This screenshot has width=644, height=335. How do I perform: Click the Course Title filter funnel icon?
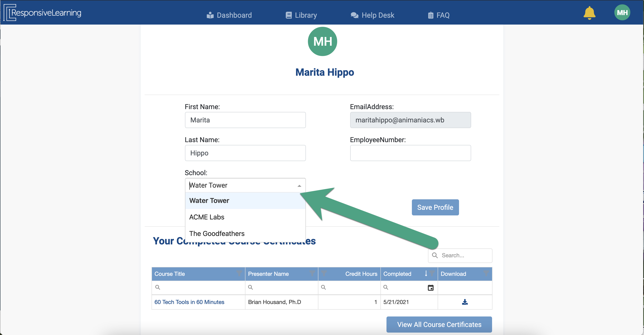coord(239,274)
